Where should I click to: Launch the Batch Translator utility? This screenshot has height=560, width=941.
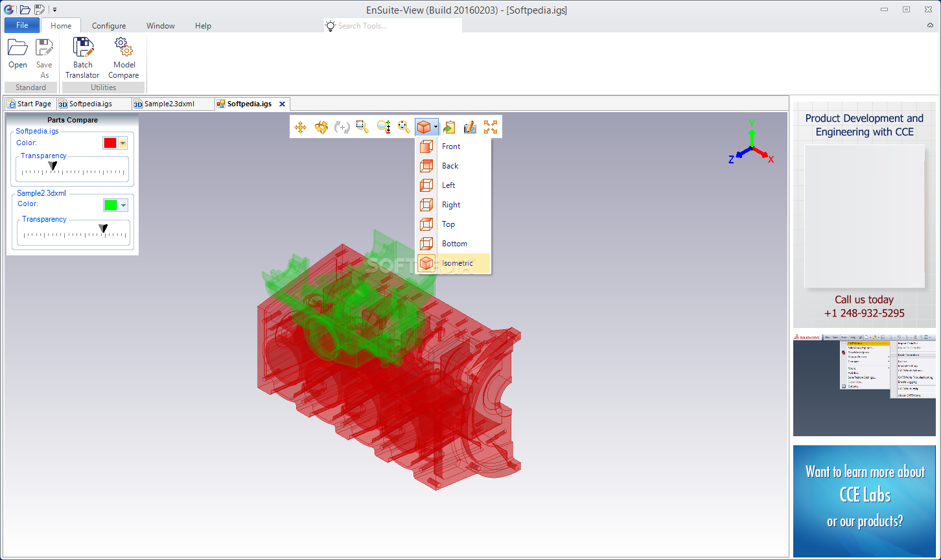click(82, 58)
